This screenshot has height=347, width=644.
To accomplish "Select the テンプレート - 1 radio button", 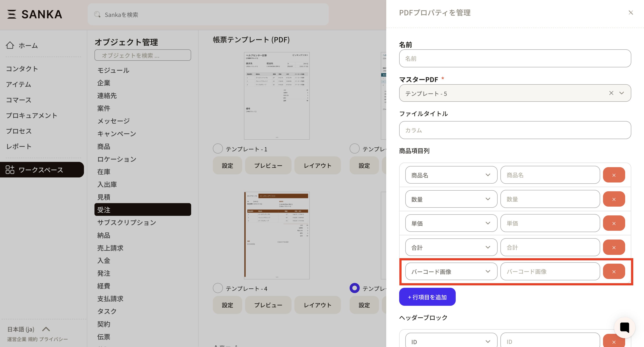I will (x=218, y=149).
